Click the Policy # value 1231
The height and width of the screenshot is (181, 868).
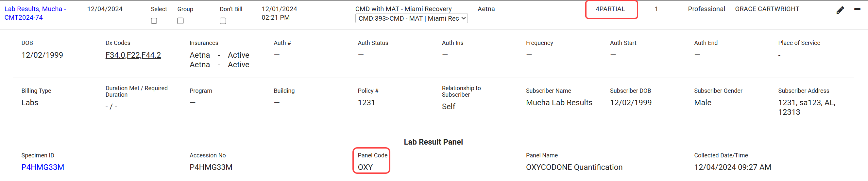click(x=366, y=103)
